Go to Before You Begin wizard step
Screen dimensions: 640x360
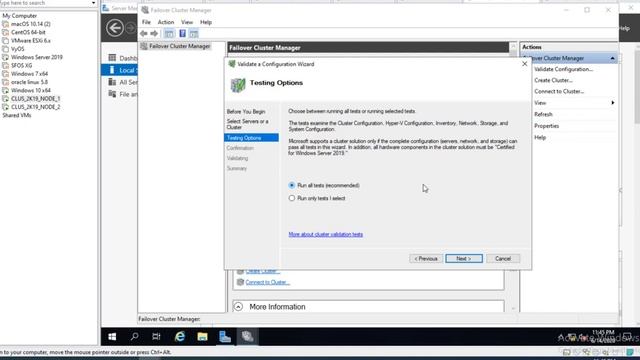point(246,111)
